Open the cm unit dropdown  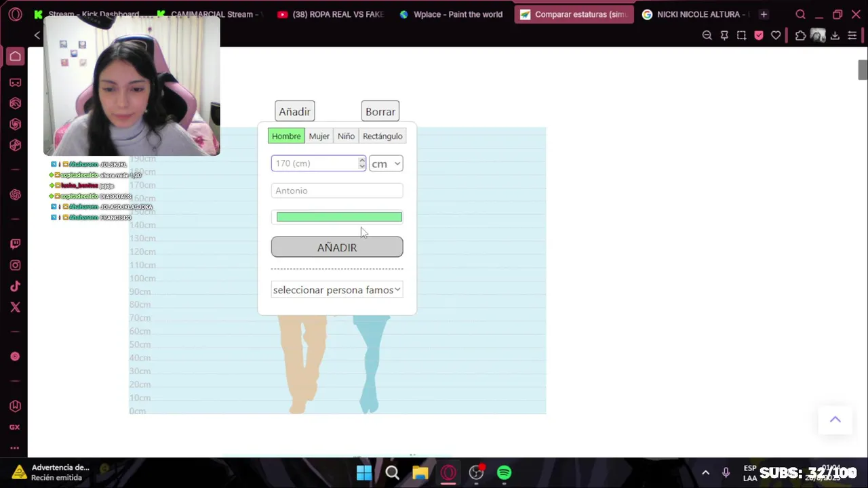tap(386, 163)
